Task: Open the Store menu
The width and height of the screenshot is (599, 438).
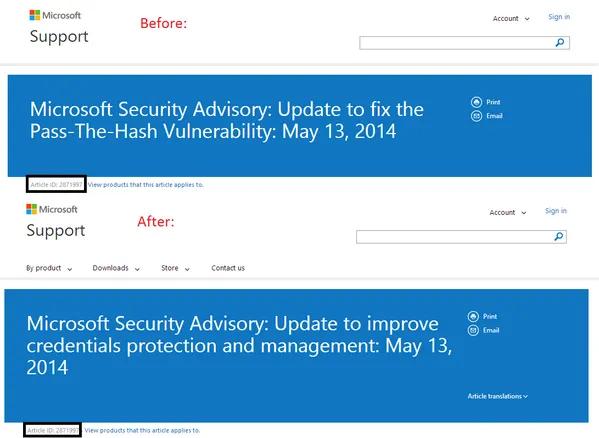Action: pyautogui.click(x=175, y=268)
